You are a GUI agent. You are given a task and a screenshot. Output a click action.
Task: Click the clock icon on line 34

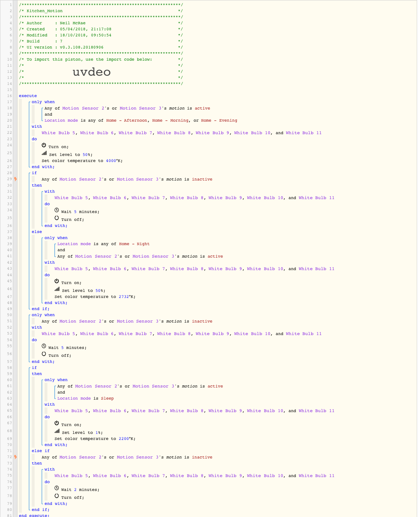click(x=57, y=210)
